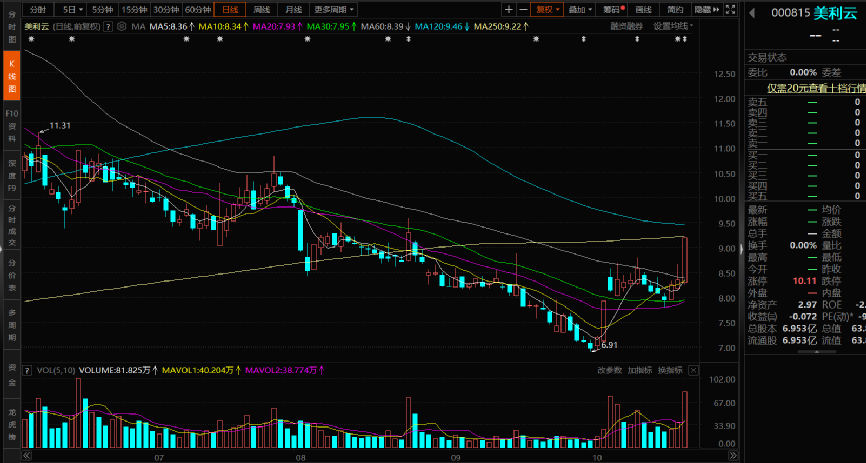Zoom out the chart with minus button

click(522, 9)
